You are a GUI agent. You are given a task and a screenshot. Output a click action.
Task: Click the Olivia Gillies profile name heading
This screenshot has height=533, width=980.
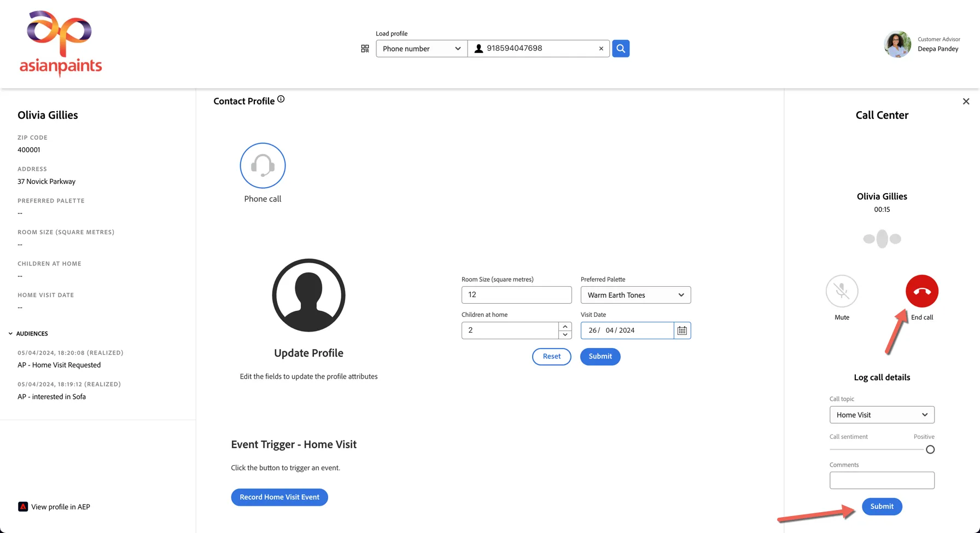pyautogui.click(x=48, y=115)
